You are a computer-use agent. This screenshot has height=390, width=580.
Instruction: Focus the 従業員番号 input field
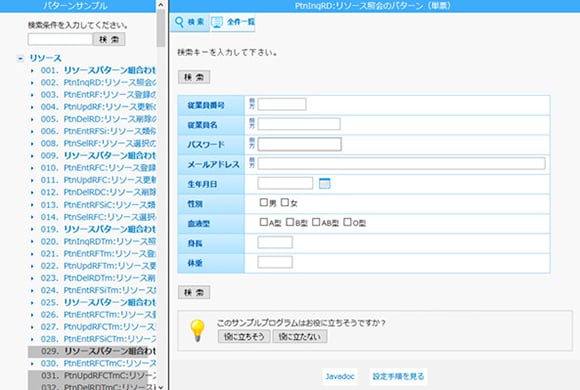click(x=282, y=104)
